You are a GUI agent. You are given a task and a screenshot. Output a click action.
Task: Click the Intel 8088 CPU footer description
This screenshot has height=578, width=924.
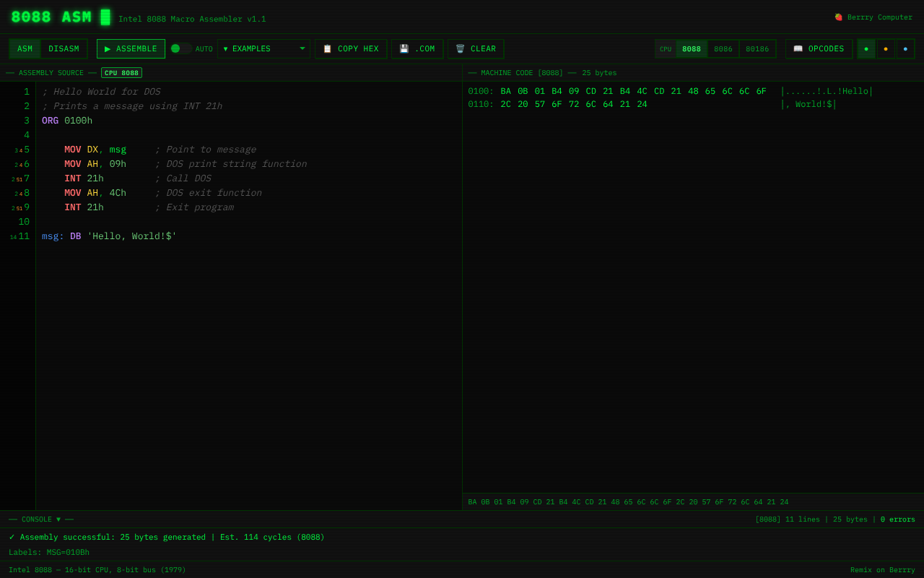pos(97,570)
